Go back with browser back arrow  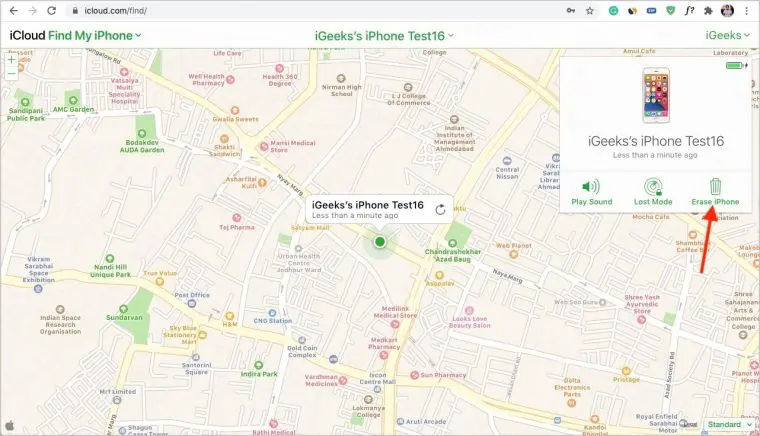coord(14,11)
